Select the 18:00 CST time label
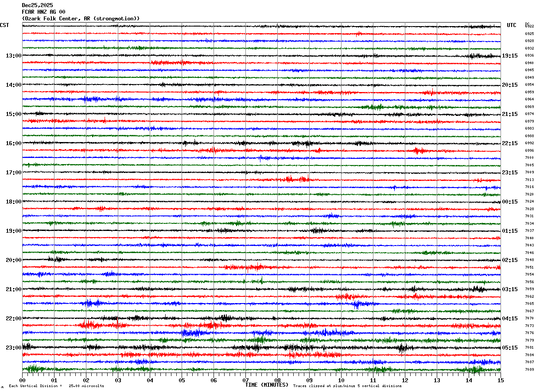536x392 pixels. [x=14, y=202]
